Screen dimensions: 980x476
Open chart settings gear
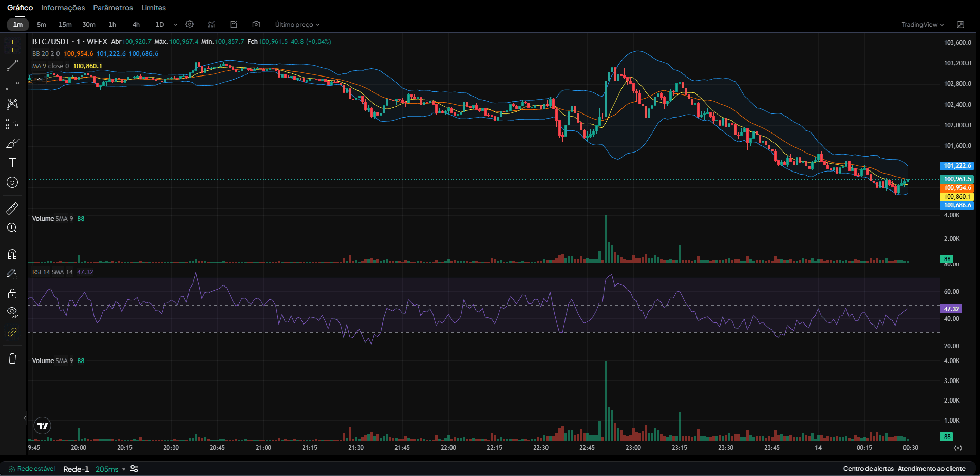click(x=189, y=24)
